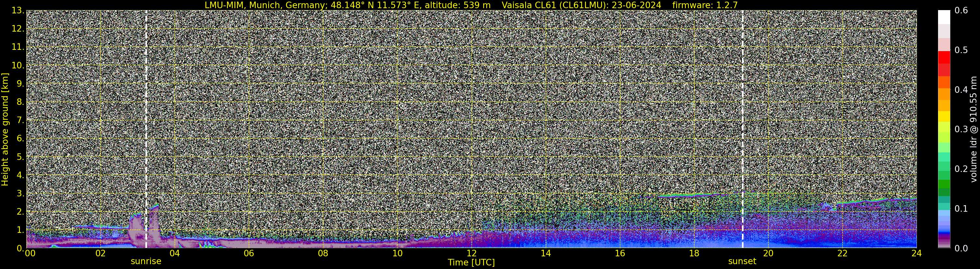Click the 'sunrise' label below the axis
Screen dimensions: 980x269
point(146,261)
